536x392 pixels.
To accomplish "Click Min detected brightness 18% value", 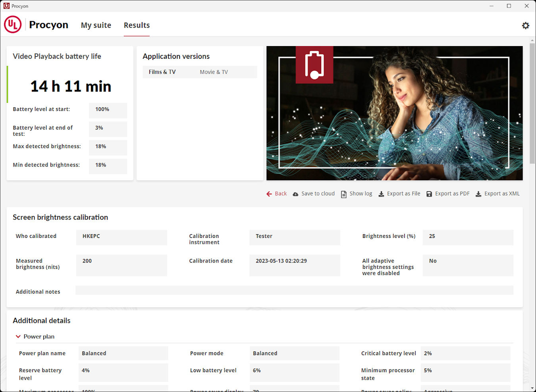I will click(x=108, y=166).
